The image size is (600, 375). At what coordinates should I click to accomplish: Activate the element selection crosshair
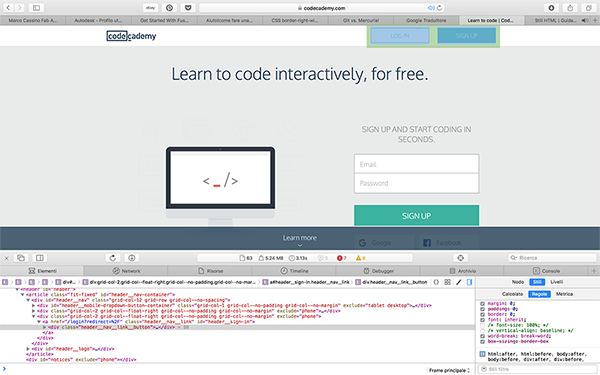pos(460,258)
